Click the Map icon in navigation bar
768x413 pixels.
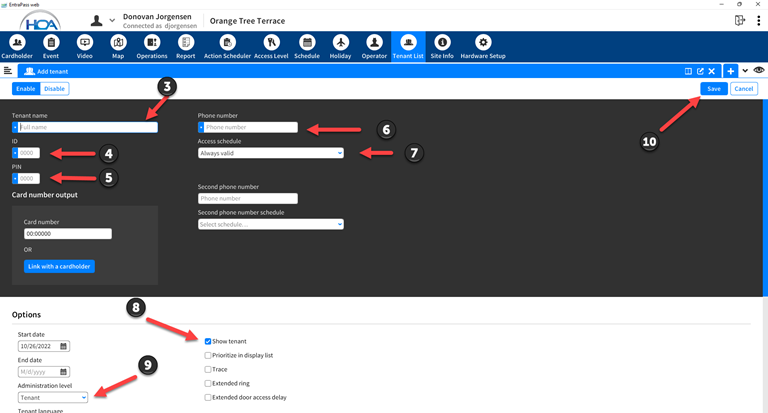point(118,42)
